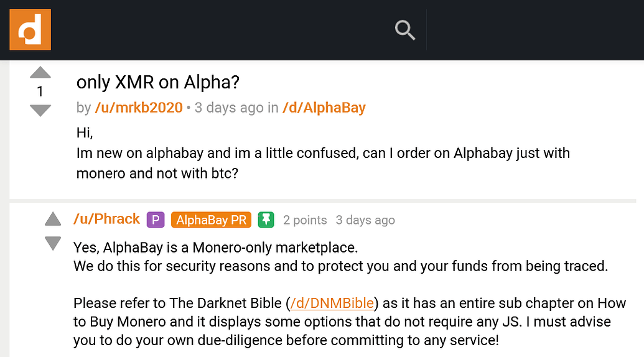Downvote the comment by Phrack
This screenshot has height=357, width=644.
53,243
